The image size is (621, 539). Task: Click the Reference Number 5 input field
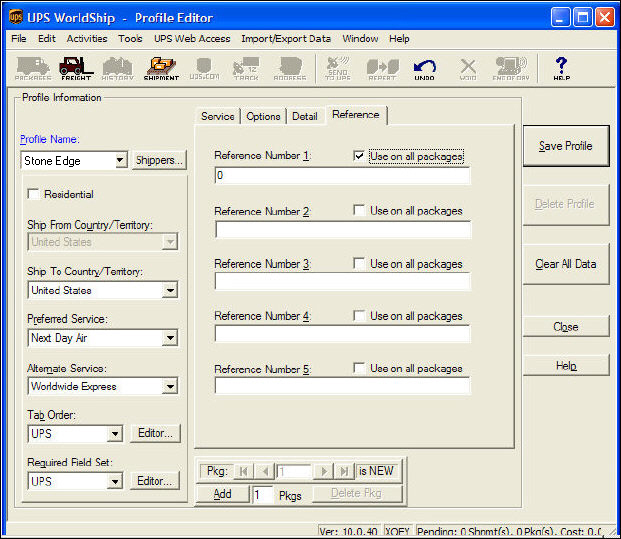[343, 386]
